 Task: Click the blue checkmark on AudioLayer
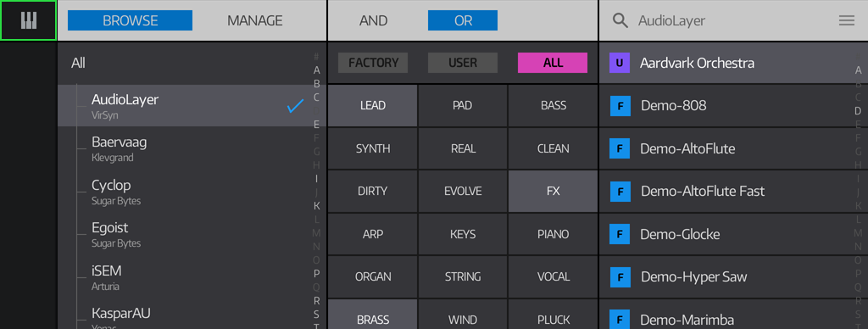[x=296, y=105]
